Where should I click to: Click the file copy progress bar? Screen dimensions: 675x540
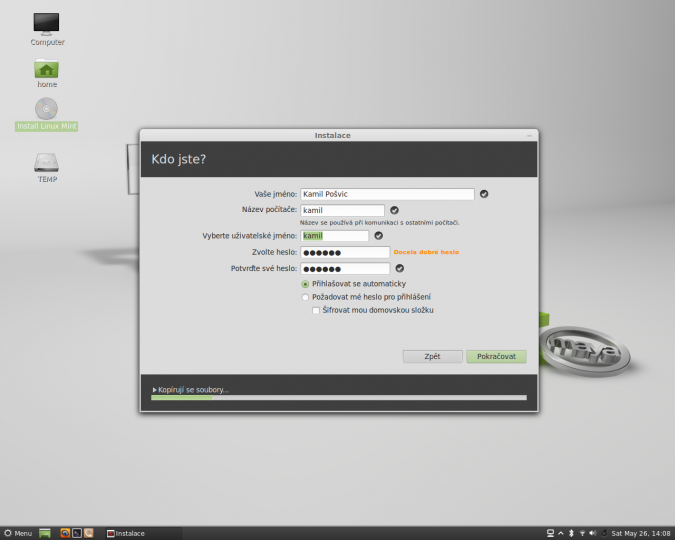click(339, 397)
